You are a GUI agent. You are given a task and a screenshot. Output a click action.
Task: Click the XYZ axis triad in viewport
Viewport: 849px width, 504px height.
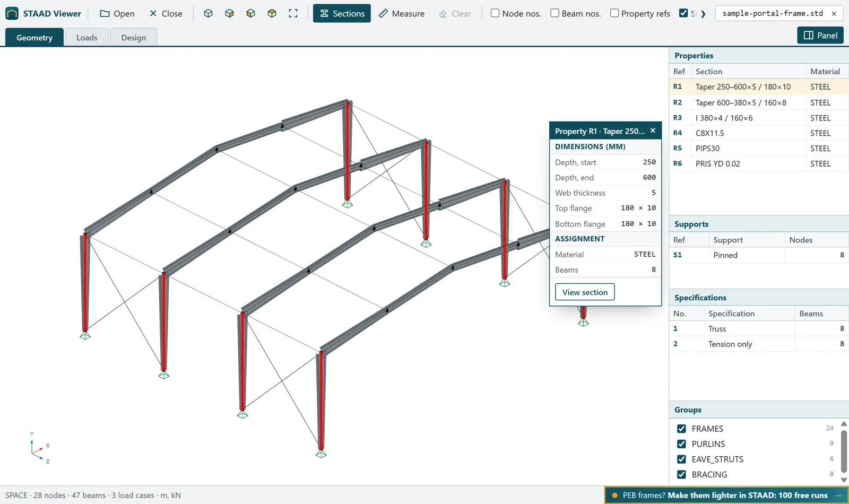click(x=39, y=449)
